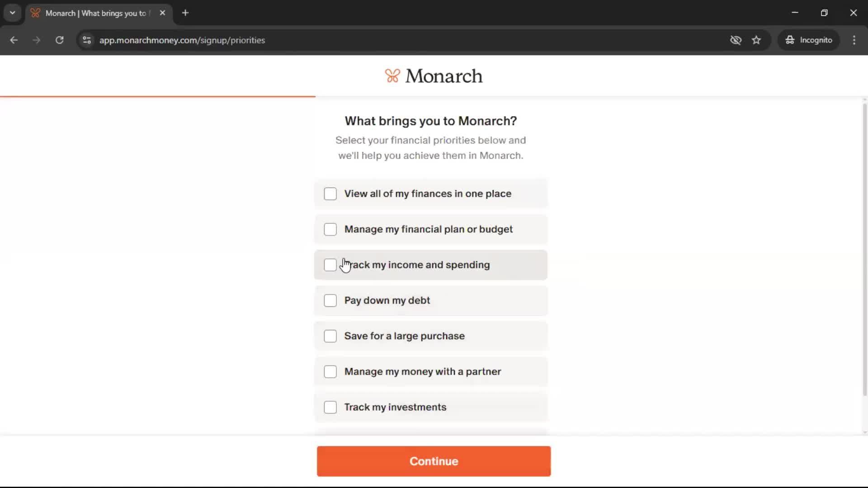Open the site information icon

pyautogui.click(x=87, y=40)
